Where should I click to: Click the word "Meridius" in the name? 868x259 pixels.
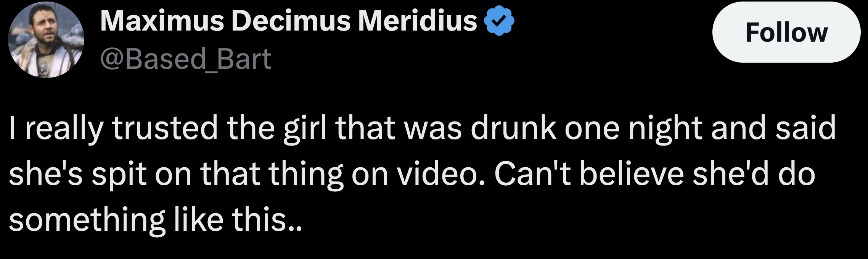pyautogui.click(x=417, y=21)
